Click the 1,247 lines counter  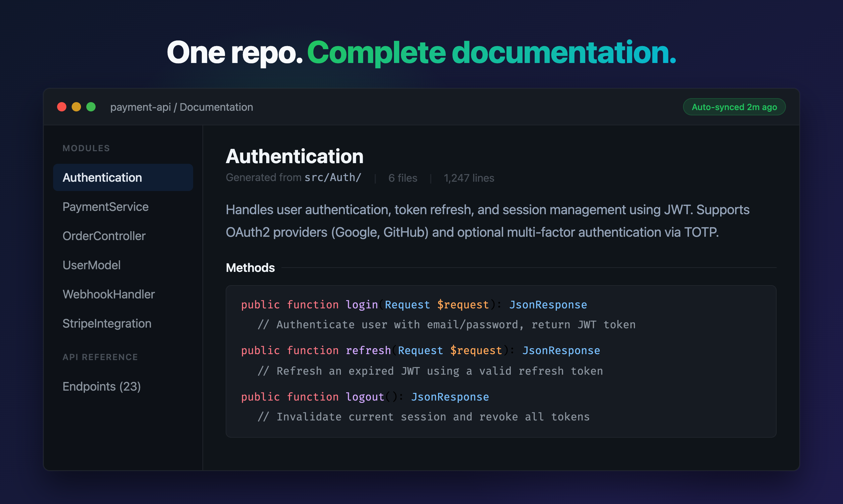(469, 178)
